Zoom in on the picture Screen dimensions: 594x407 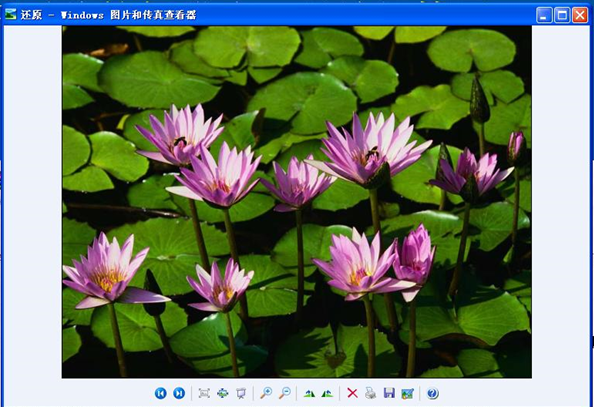[x=266, y=393]
